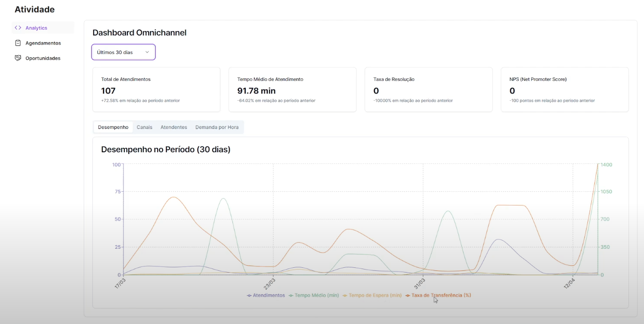
Task: Open Oportunidades from the sidebar menu
Action: point(43,58)
